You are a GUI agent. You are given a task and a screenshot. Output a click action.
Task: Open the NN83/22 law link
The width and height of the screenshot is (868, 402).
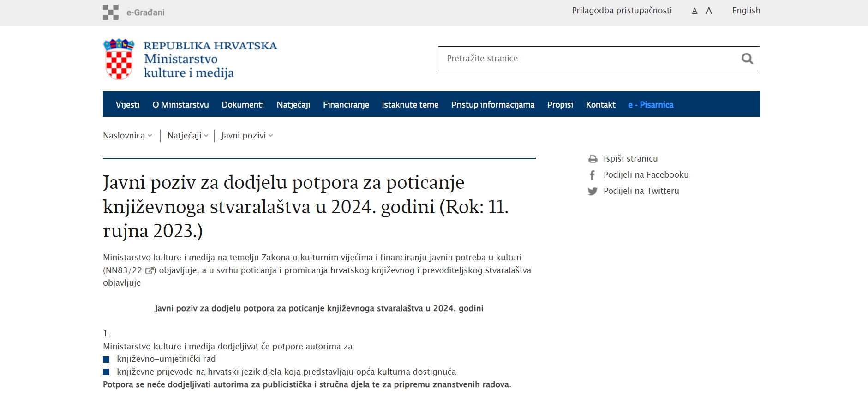coord(124,270)
